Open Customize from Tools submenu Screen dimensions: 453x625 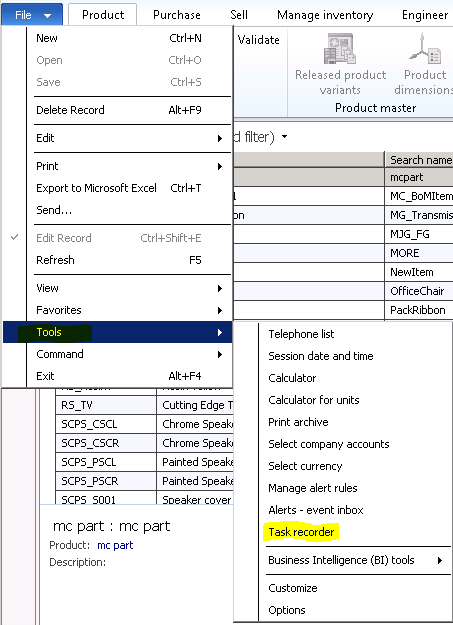293,588
